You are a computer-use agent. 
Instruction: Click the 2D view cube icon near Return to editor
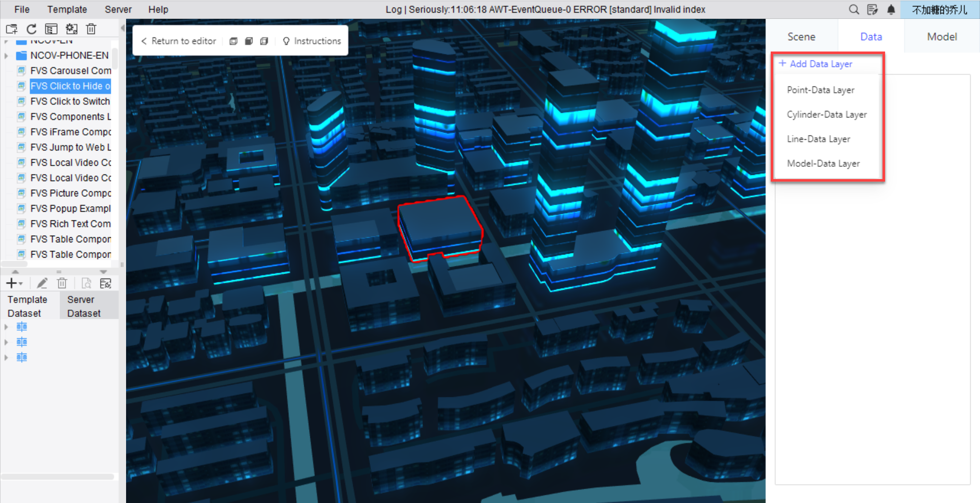point(234,41)
